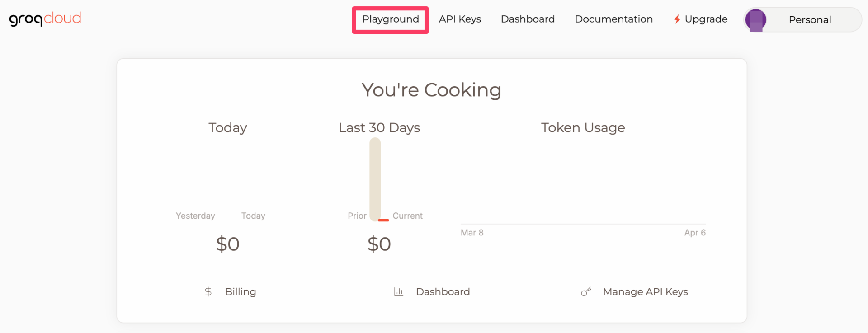Expand the Personal account switcher
This screenshot has height=333, width=868.
point(810,20)
